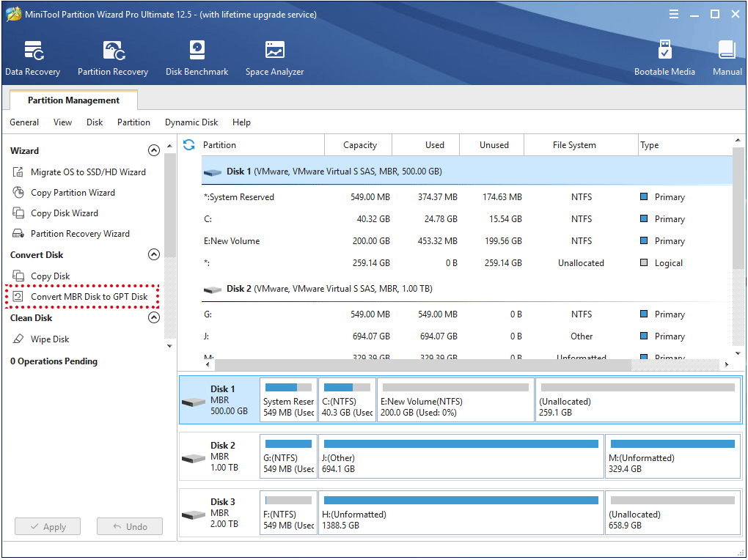Create Bootable Media
Viewport: 748px width, 560px height.
(x=664, y=58)
